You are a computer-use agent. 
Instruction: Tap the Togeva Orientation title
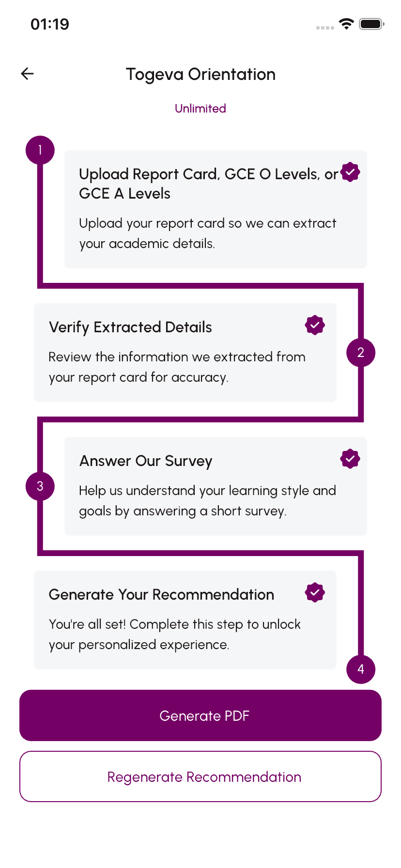pyautogui.click(x=200, y=74)
